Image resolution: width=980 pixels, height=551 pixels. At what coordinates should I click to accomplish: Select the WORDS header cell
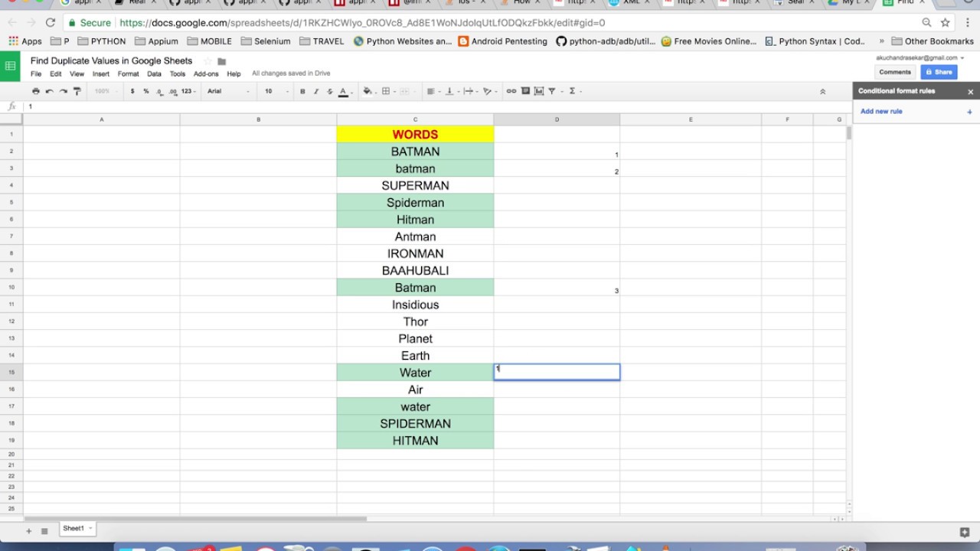click(415, 134)
